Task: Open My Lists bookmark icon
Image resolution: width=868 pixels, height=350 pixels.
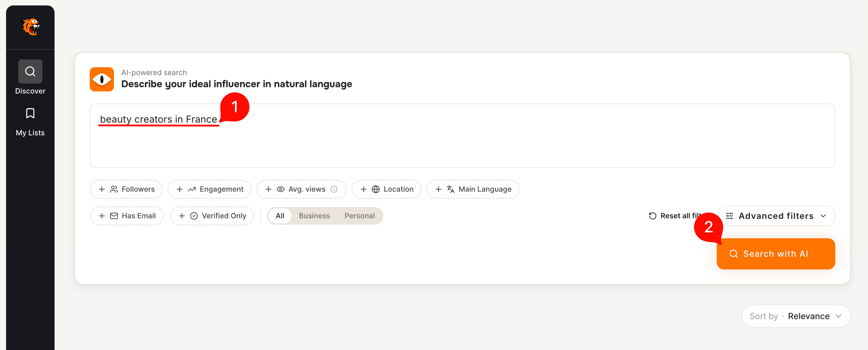Action: pos(30,114)
